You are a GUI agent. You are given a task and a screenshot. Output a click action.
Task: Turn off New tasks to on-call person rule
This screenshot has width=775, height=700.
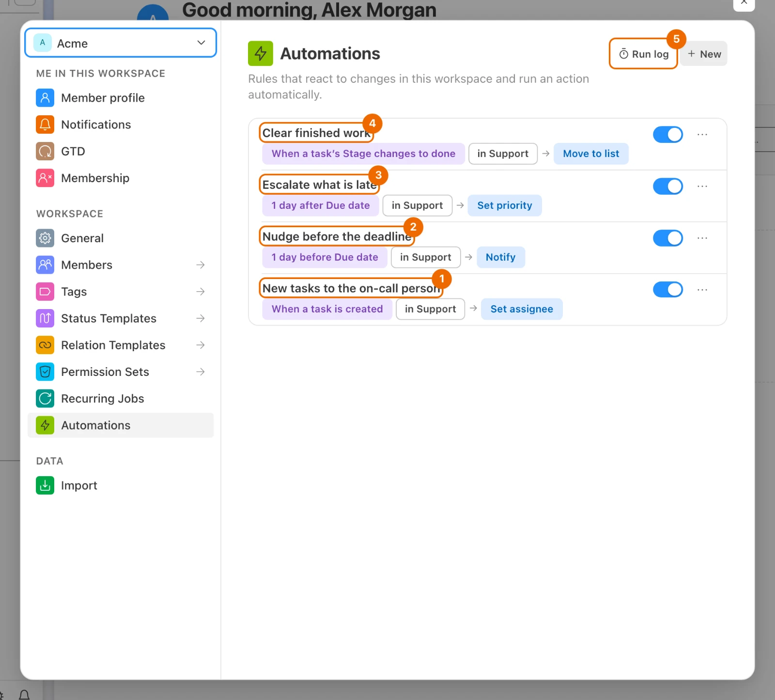click(x=668, y=290)
